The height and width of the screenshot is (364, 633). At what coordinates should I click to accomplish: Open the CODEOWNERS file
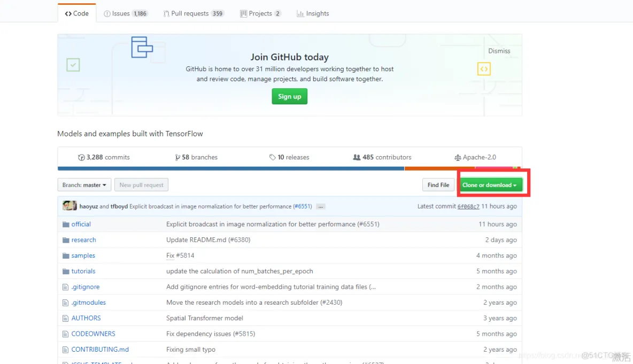[x=93, y=334]
